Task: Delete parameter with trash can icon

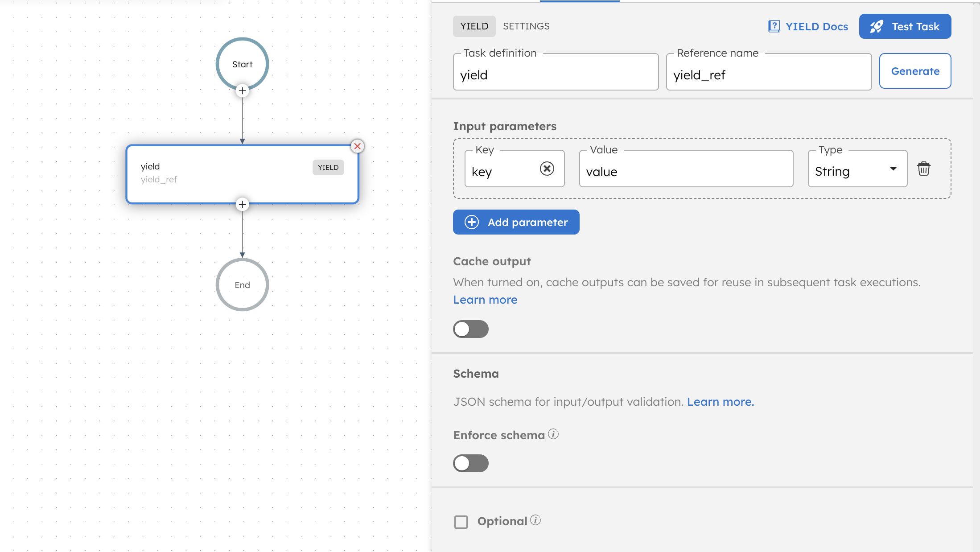Action: (x=923, y=169)
